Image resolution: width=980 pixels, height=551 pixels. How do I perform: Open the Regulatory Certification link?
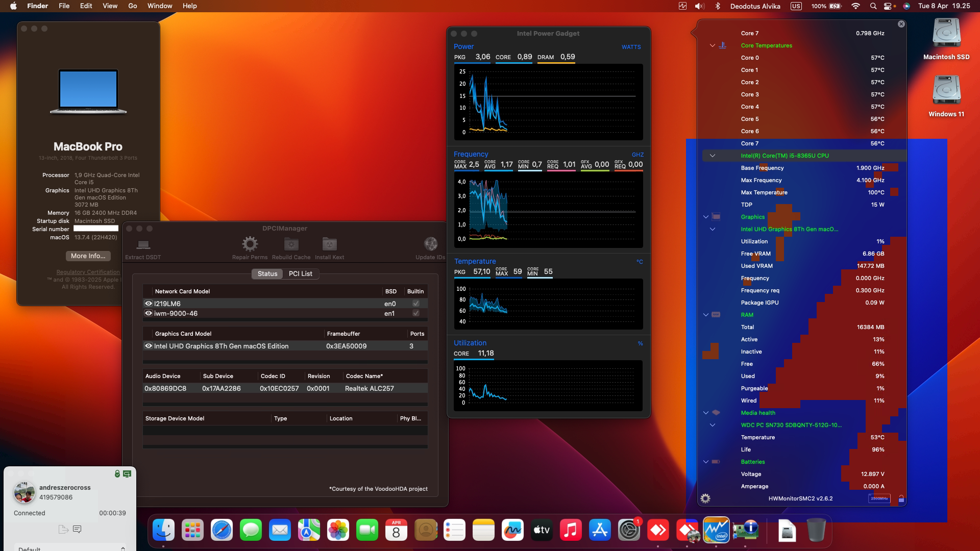(x=87, y=272)
